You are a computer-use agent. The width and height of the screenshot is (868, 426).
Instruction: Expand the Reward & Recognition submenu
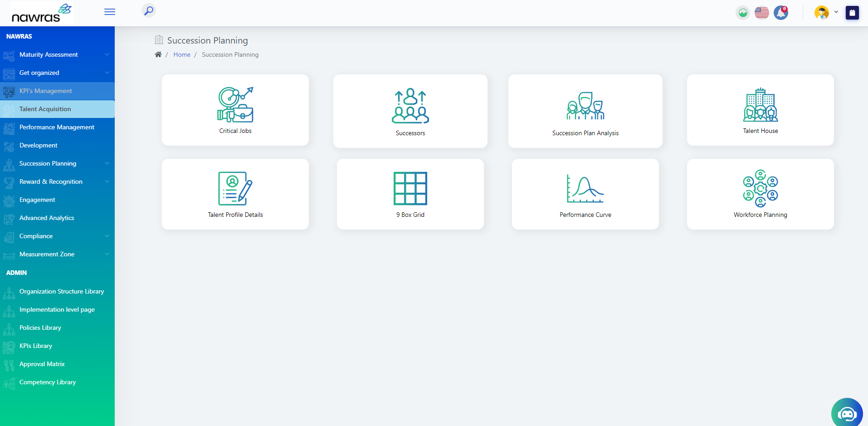coord(107,181)
